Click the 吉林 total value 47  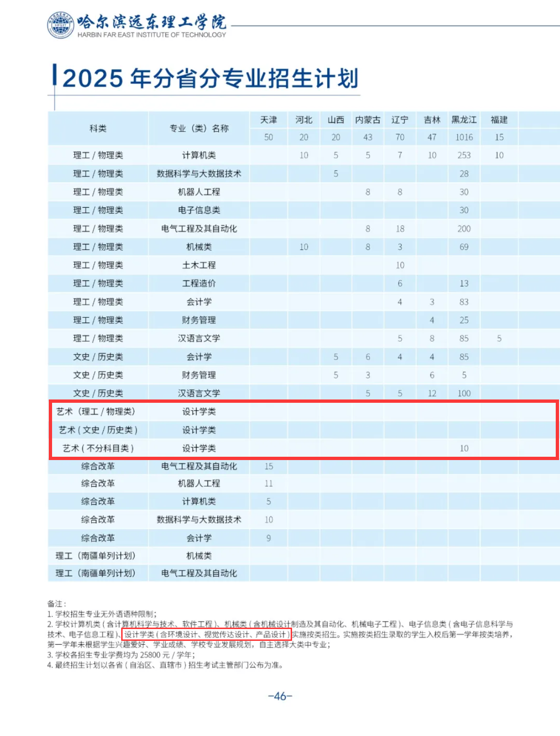[432, 137]
